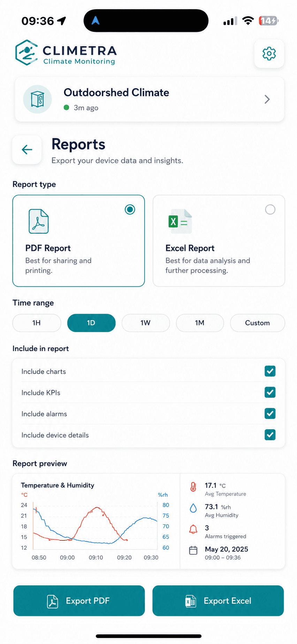Tap the 'Alarms triggered' label
The height and width of the screenshot is (644, 297).
pyautogui.click(x=226, y=536)
